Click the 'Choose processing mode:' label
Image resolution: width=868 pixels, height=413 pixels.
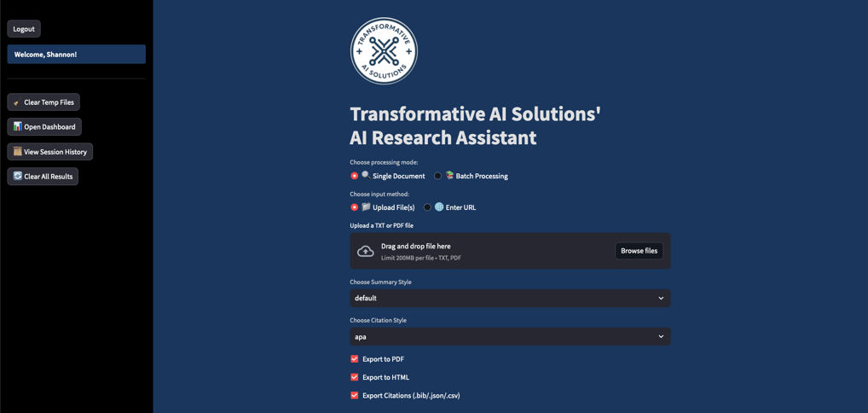coord(384,162)
